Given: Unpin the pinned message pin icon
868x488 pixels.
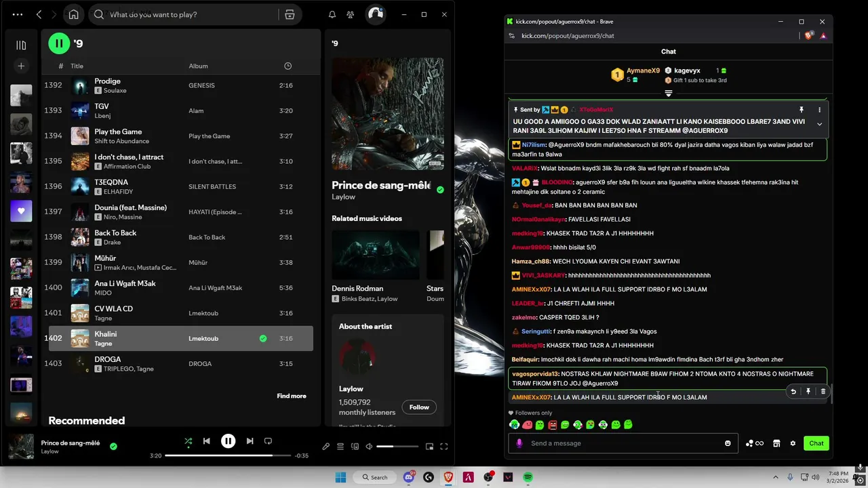Looking at the screenshot, I should click(801, 110).
